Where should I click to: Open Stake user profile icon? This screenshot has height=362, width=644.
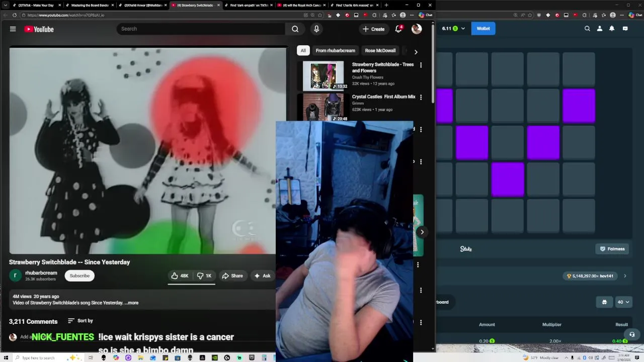point(600,29)
